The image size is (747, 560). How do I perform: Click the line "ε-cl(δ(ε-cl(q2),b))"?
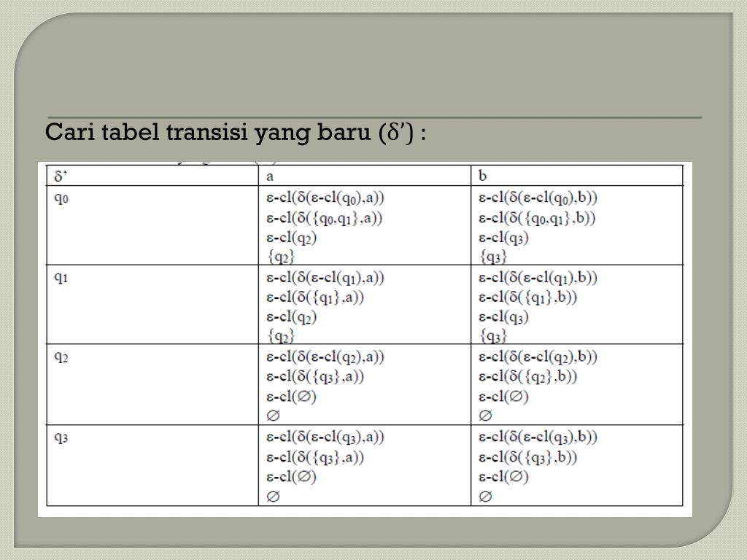538,357
